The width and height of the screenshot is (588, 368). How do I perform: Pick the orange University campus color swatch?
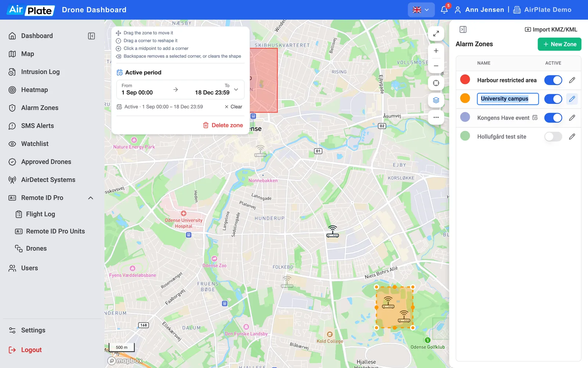pos(465,98)
